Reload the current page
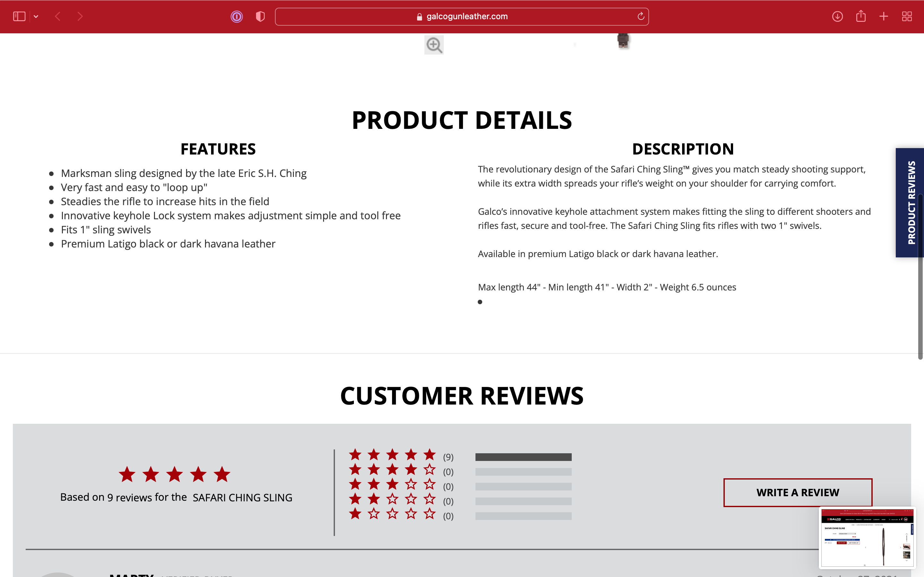The height and width of the screenshot is (577, 924). [641, 16]
